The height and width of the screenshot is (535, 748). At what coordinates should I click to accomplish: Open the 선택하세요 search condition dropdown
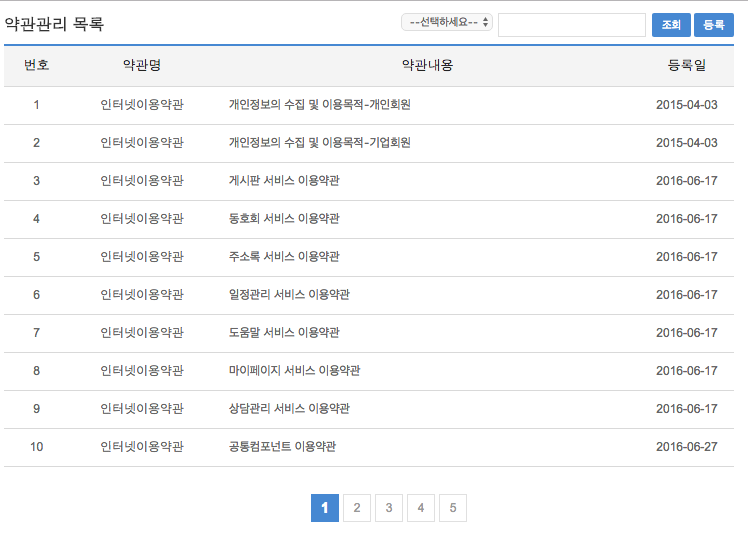[x=446, y=22]
